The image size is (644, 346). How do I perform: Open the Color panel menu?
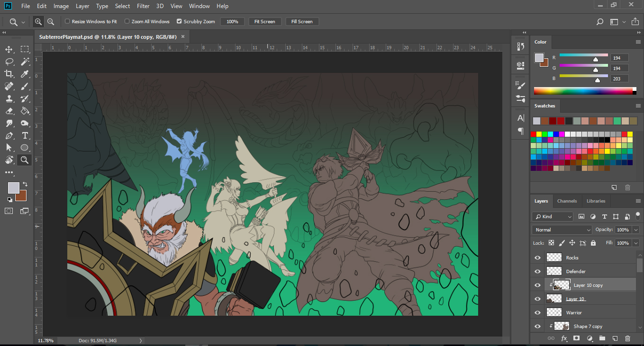(x=638, y=42)
